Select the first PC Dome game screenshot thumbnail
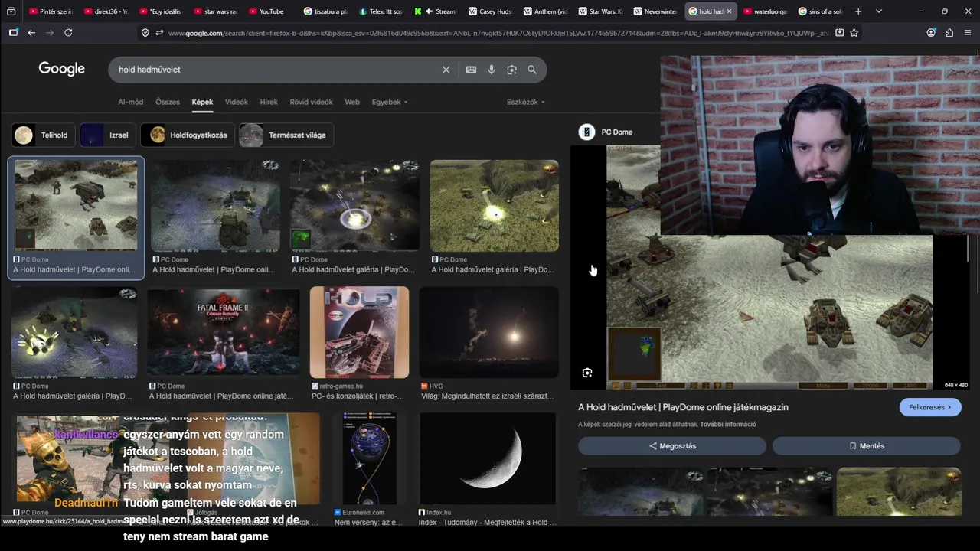 (76, 205)
